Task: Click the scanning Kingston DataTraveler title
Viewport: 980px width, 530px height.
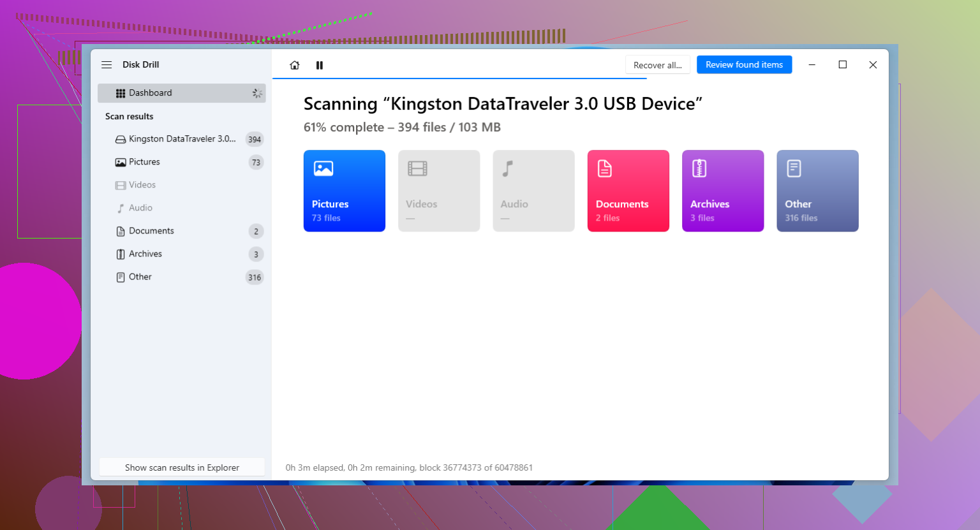Action: pyautogui.click(x=503, y=104)
